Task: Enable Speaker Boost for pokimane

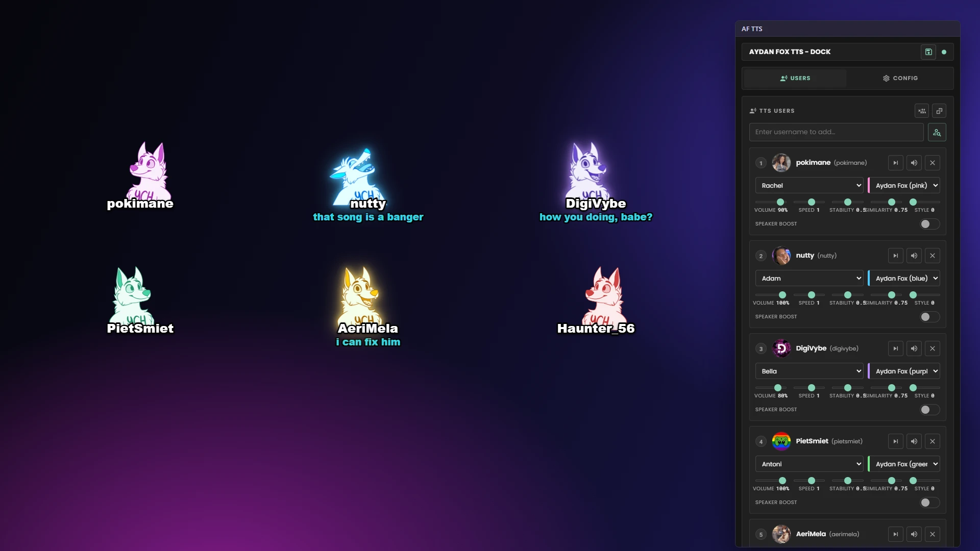Action: click(x=929, y=224)
